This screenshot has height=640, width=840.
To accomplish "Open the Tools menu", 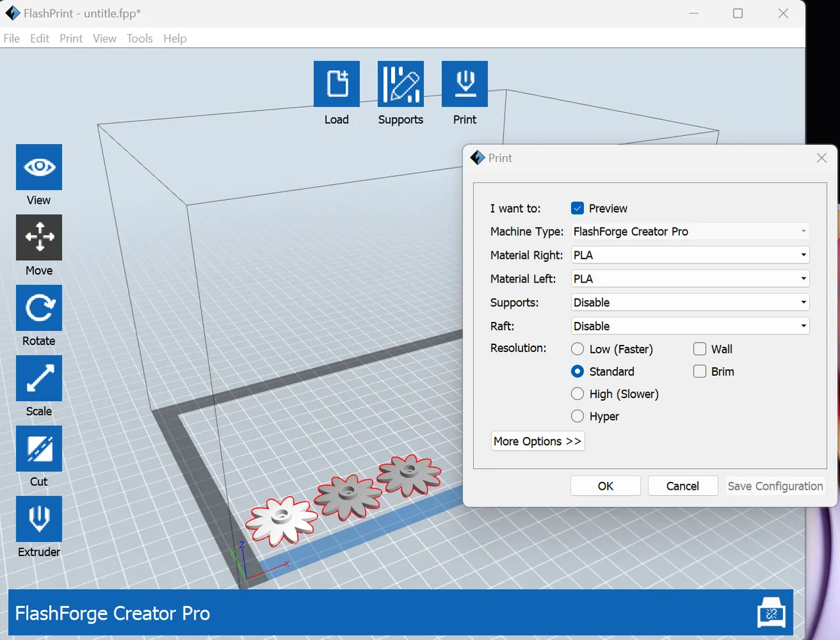I will [140, 39].
